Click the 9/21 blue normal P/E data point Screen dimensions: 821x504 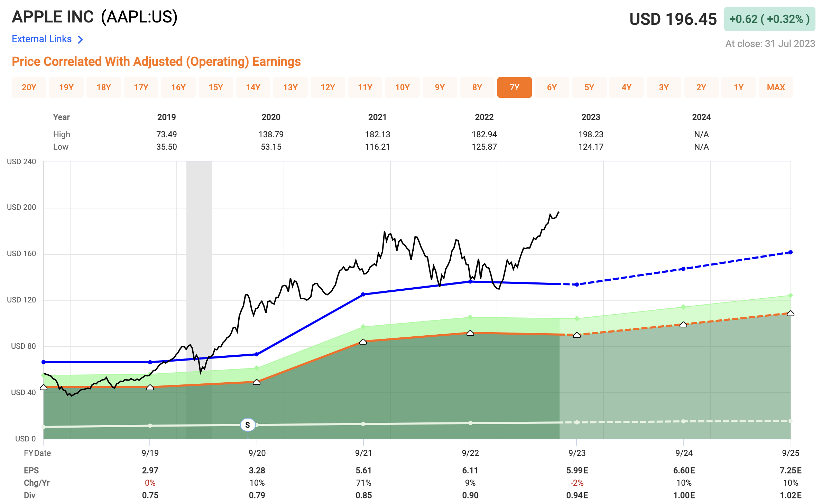tap(363, 295)
